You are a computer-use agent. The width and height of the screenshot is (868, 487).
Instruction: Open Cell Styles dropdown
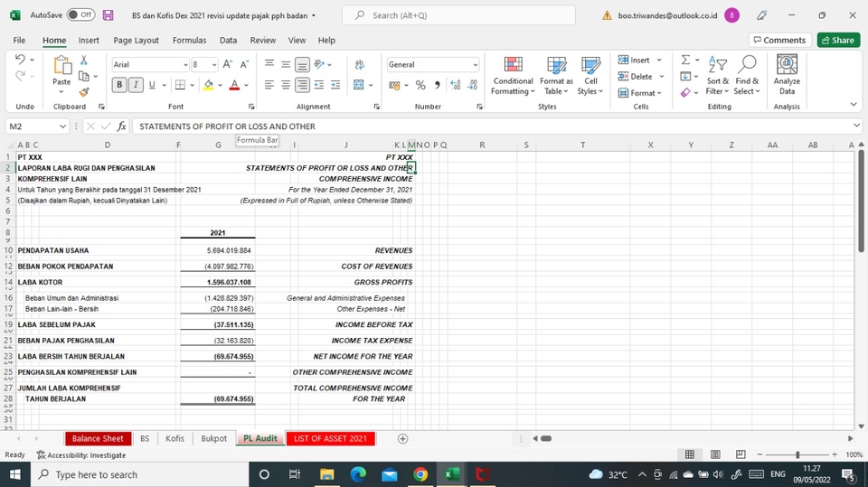(x=590, y=75)
